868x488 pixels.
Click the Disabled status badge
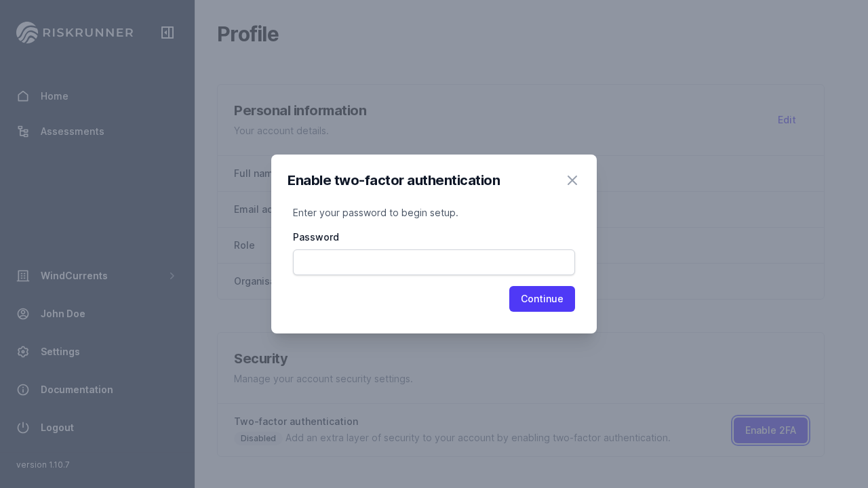pos(258,439)
